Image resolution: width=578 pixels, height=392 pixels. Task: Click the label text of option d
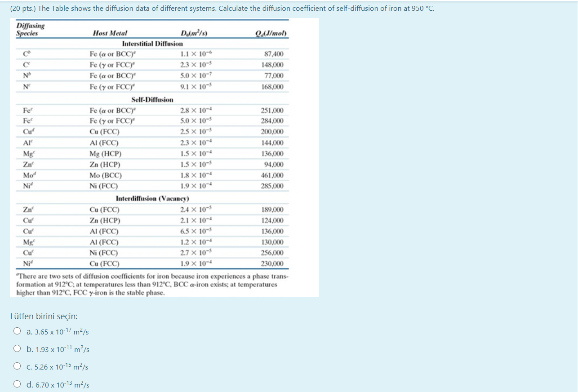click(x=56, y=385)
